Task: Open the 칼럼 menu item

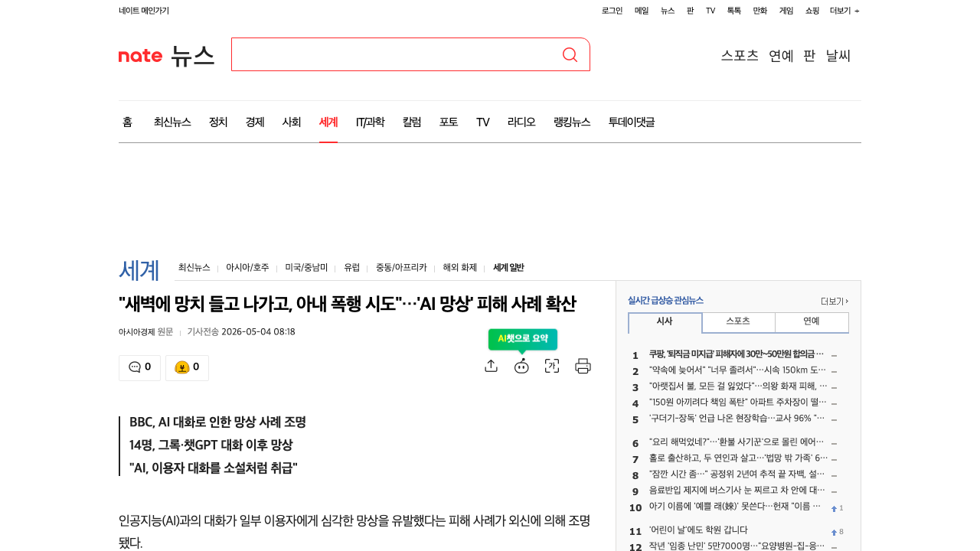Action: click(412, 122)
